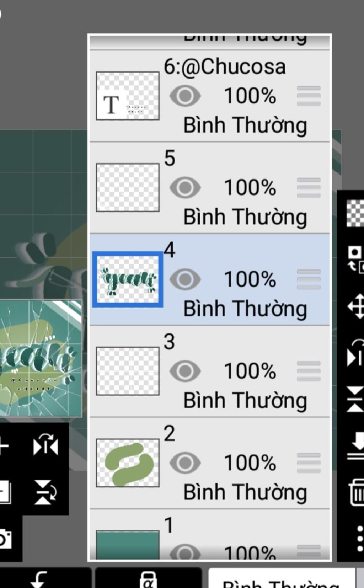Hide layer 3 using its eye icon

point(185,371)
